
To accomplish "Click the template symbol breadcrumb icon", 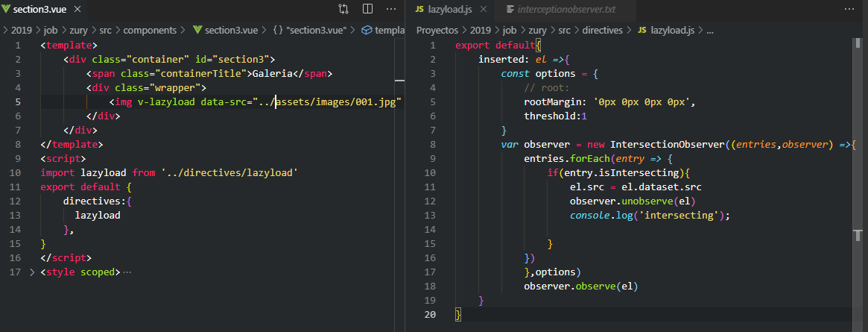I will coord(367,31).
